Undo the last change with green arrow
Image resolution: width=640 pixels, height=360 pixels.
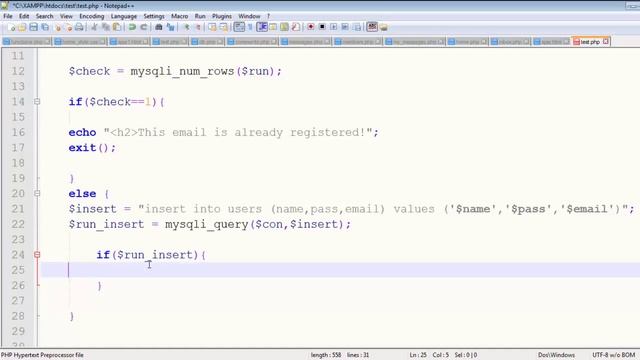[132, 27]
